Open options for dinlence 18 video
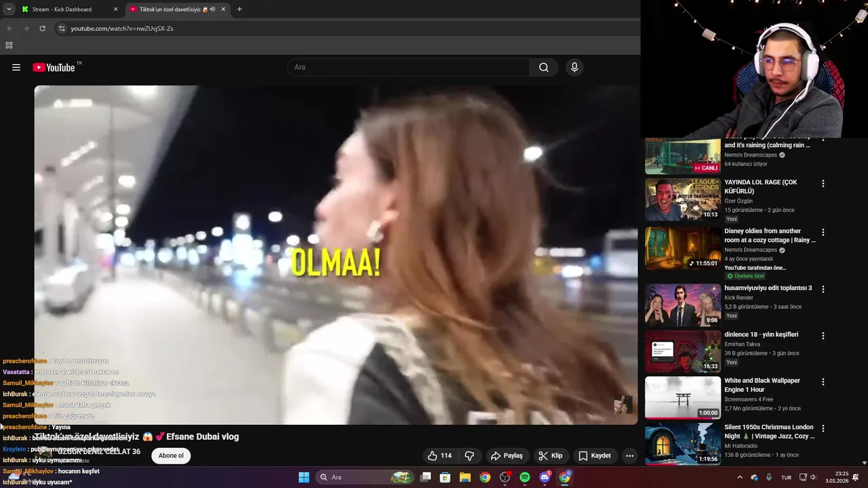 pos(823,335)
